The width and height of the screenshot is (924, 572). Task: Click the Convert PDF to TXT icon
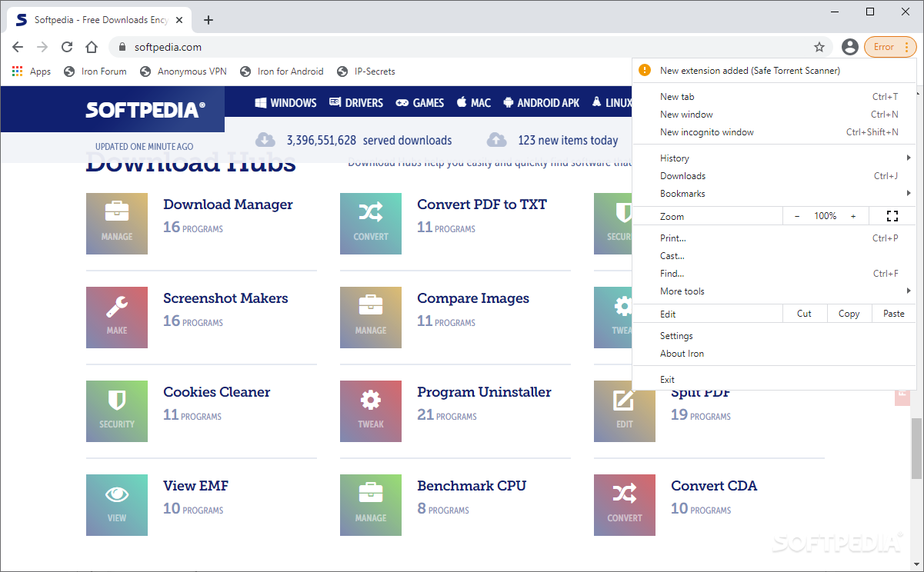tap(371, 224)
